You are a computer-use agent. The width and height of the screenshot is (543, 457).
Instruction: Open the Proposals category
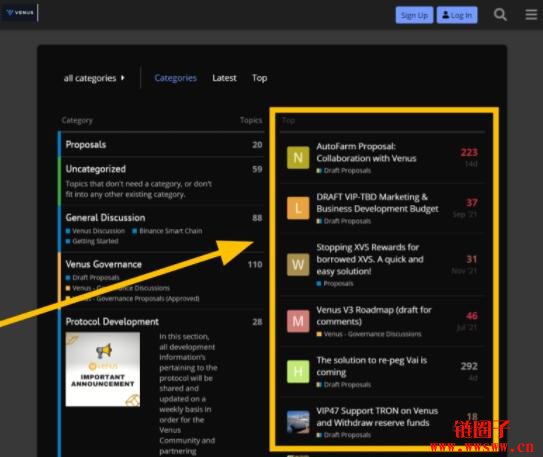tap(86, 145)
